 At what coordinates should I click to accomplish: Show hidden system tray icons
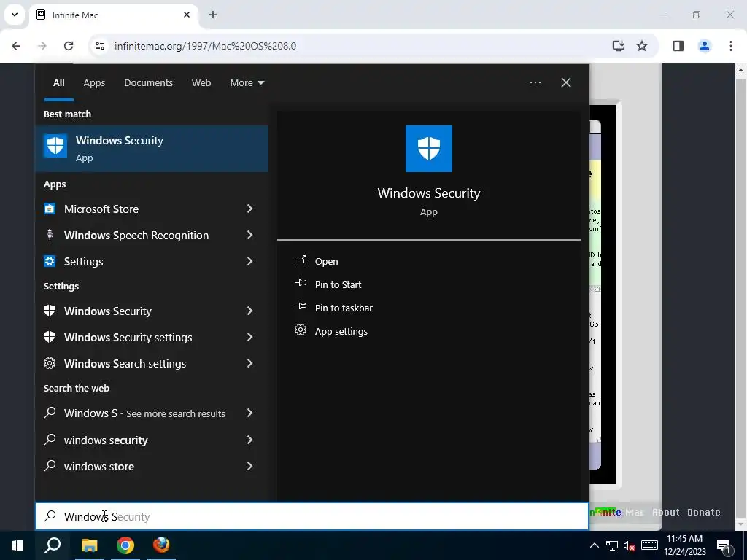pyautogui.click(x=595, y=545)
